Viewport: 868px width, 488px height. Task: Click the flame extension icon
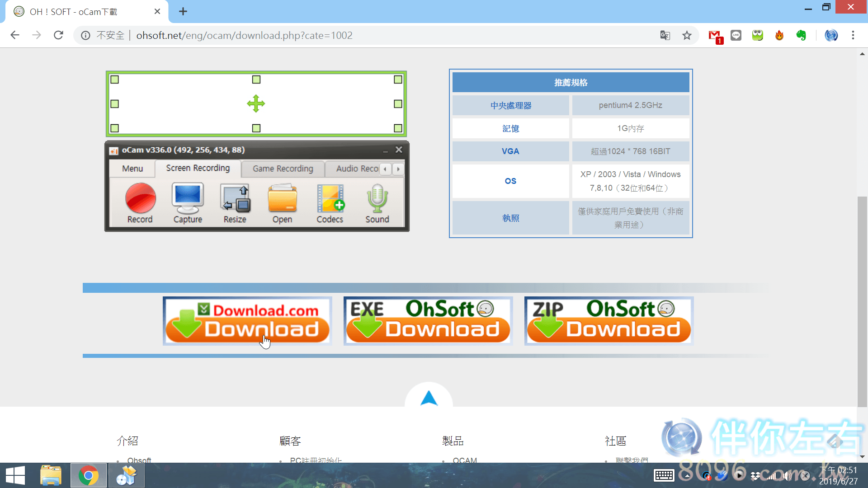pos(779,35)
